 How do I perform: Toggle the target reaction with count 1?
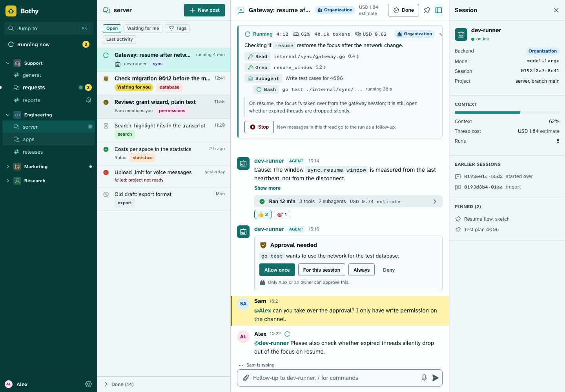click(282, 214)
